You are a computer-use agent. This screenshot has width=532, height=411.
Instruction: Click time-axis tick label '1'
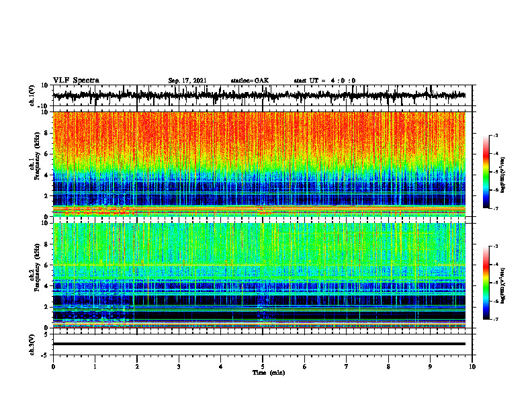pos(95,367)
